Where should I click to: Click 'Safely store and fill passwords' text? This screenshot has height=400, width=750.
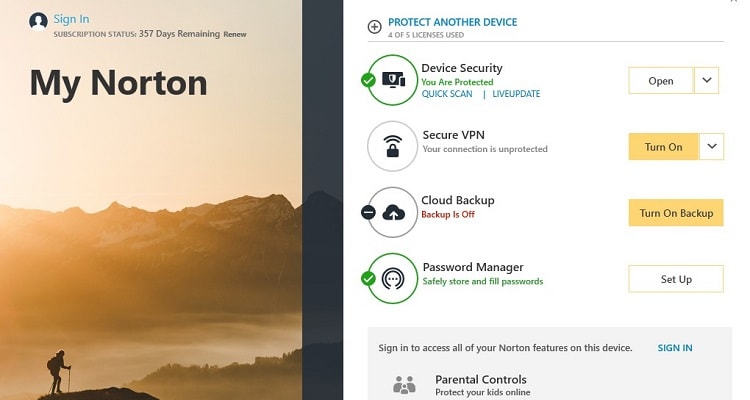[483, 281]
